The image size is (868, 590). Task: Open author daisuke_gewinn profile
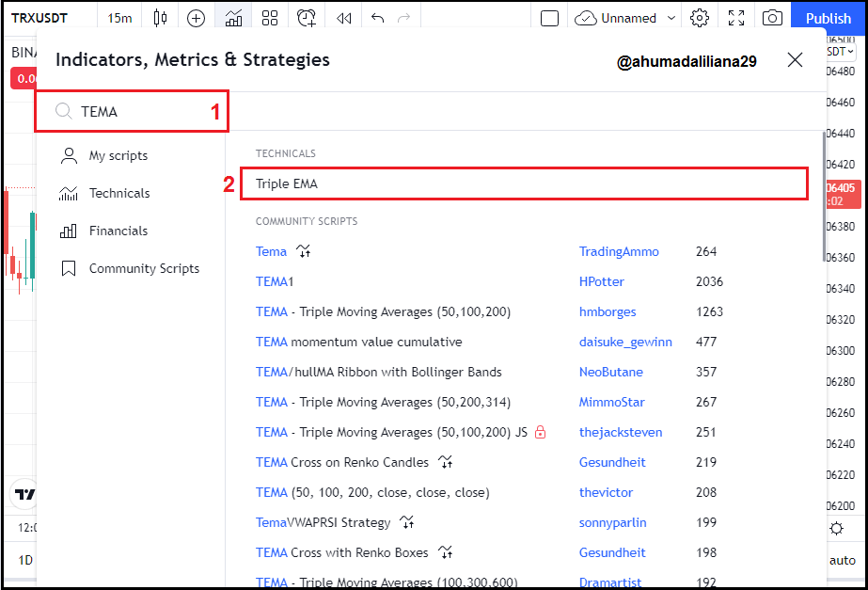click(625, 342)
